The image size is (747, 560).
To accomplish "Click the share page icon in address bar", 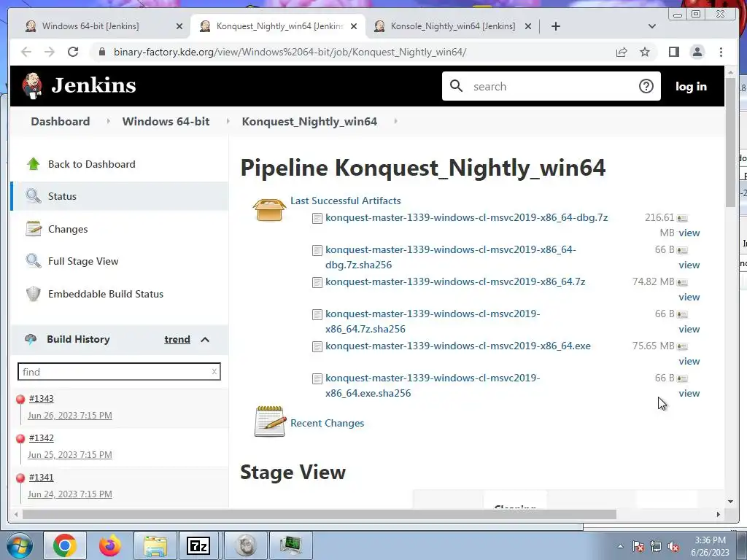I will 622,52.
